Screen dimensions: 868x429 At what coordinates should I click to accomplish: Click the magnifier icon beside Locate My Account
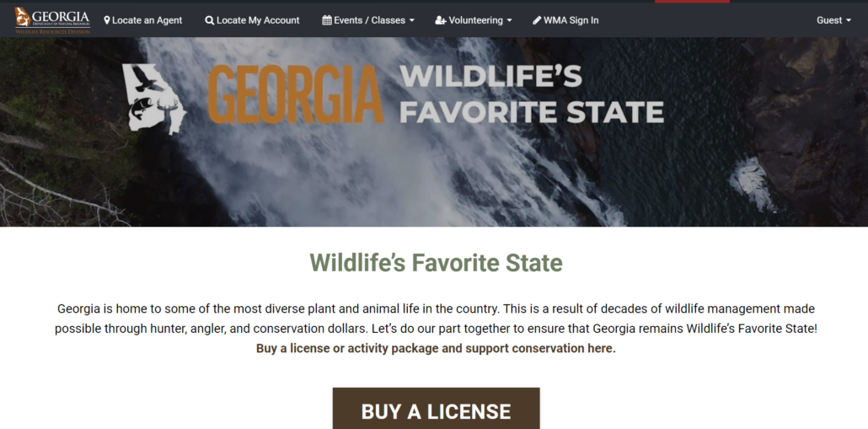tap(209, 20)
